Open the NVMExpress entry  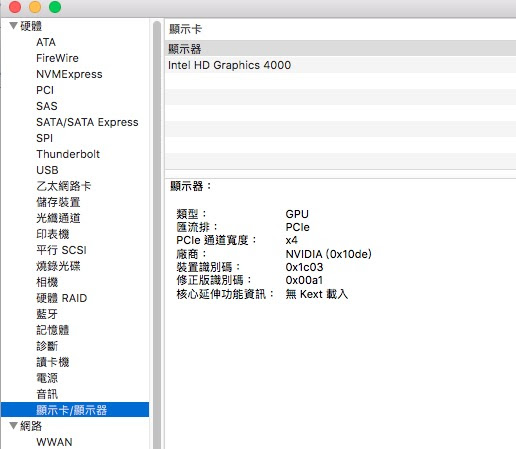click(69, 74)
